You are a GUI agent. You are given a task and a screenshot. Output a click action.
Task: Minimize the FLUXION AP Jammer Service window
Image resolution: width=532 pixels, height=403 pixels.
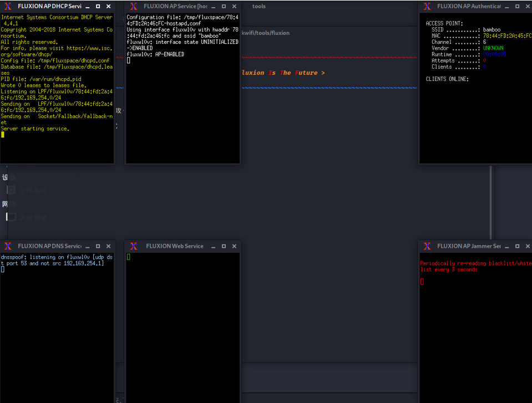pos(507,247)
